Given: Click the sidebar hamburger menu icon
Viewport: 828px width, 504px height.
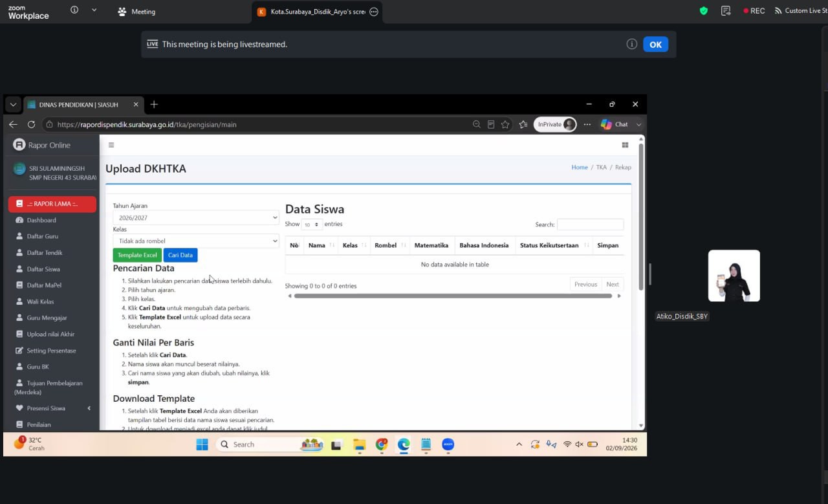Looking at the screenshot, I should tap(111, 145).
